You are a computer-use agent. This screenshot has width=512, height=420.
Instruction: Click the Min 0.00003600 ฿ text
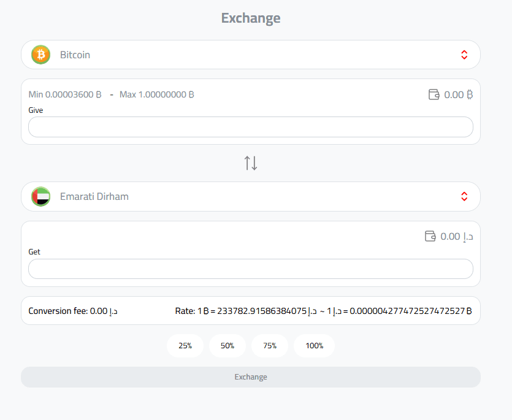[65, 94]
